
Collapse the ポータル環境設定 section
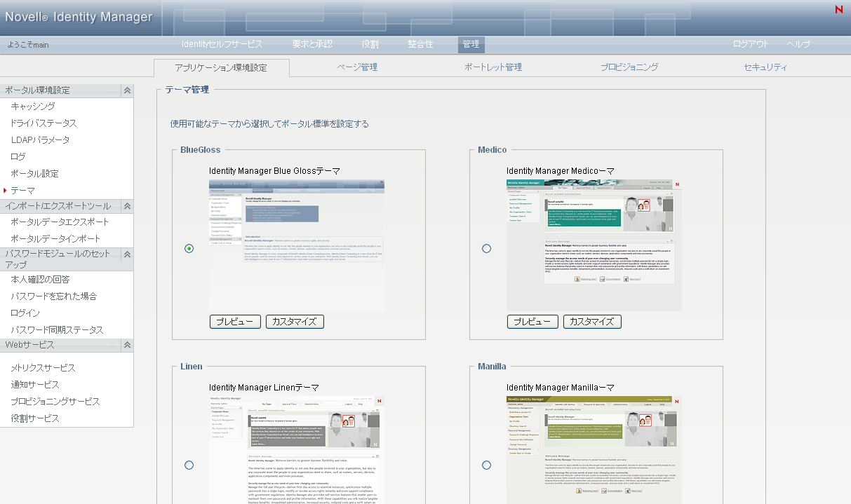(x=127, y=90)
